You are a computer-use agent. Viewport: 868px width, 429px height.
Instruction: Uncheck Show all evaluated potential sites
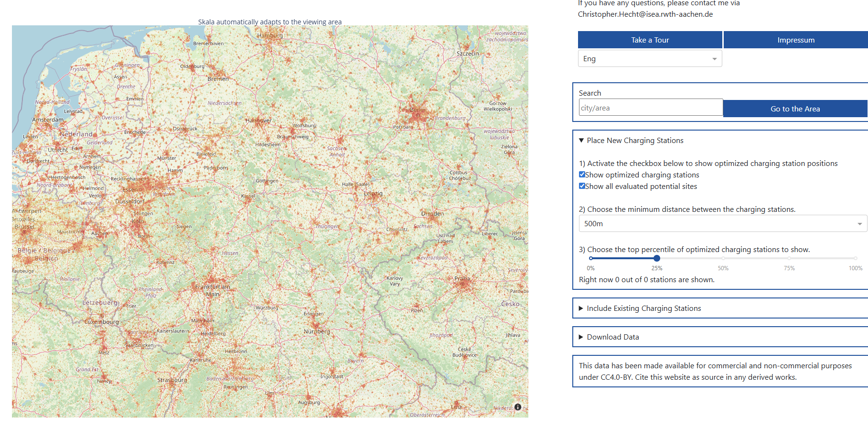[582, 186]
